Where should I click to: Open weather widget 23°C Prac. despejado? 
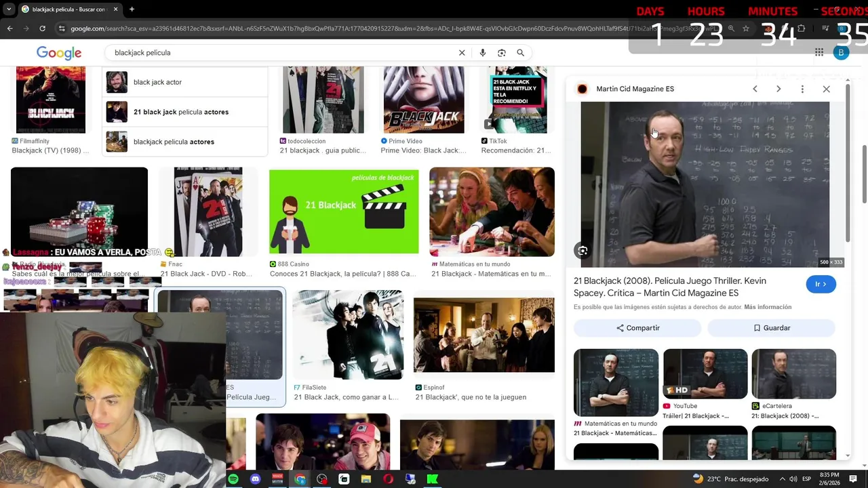pyautogui.click(x=730, y=479)
